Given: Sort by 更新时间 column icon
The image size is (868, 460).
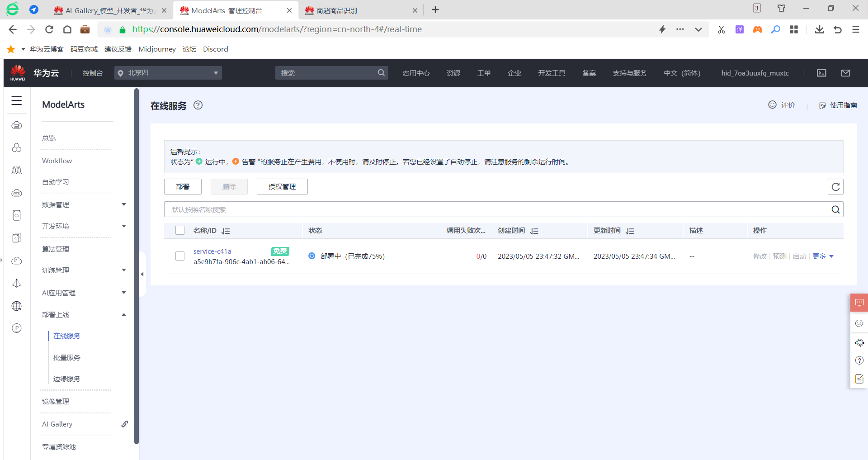Looking at the screenshot, I should pyautogui.click(x=630, y=231).
